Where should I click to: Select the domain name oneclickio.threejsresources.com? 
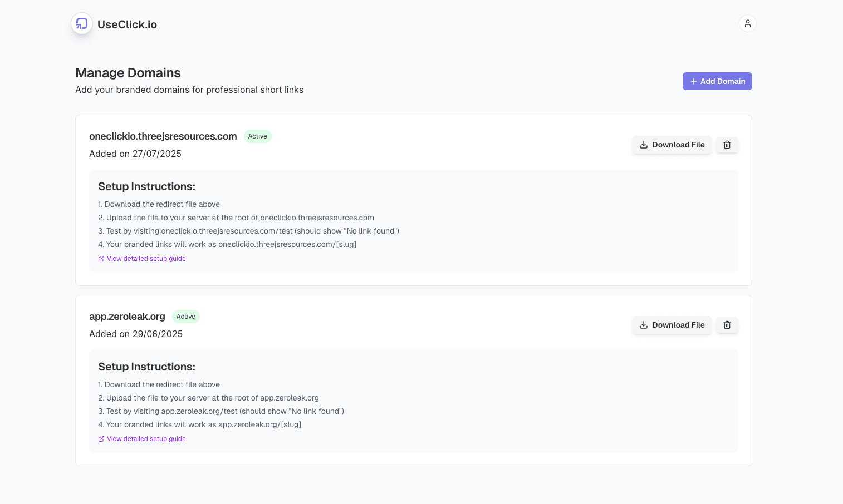(163, 136)
